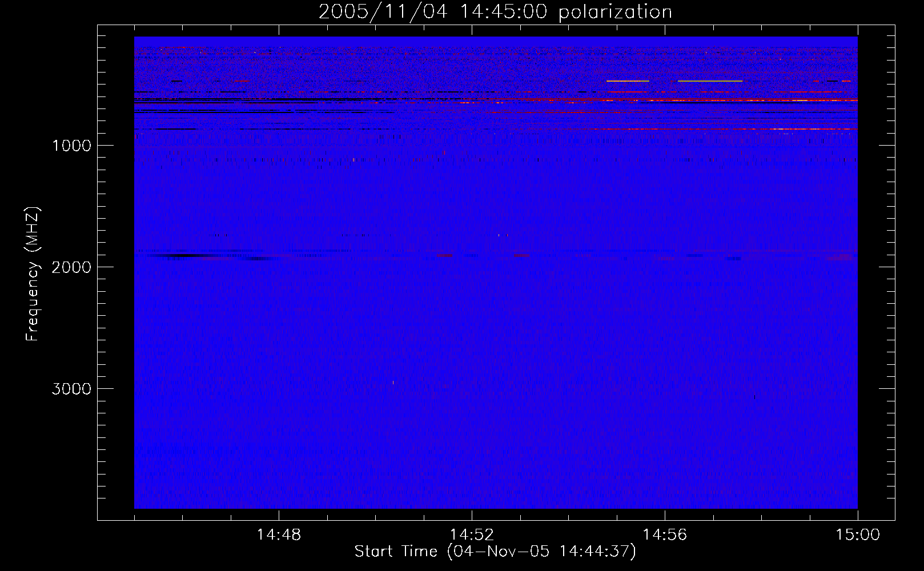Image resolution: width=924 pixels, height=571 pixels.
Task: Click the 1000 frequency tick label
Action: (x=71, y=146)
